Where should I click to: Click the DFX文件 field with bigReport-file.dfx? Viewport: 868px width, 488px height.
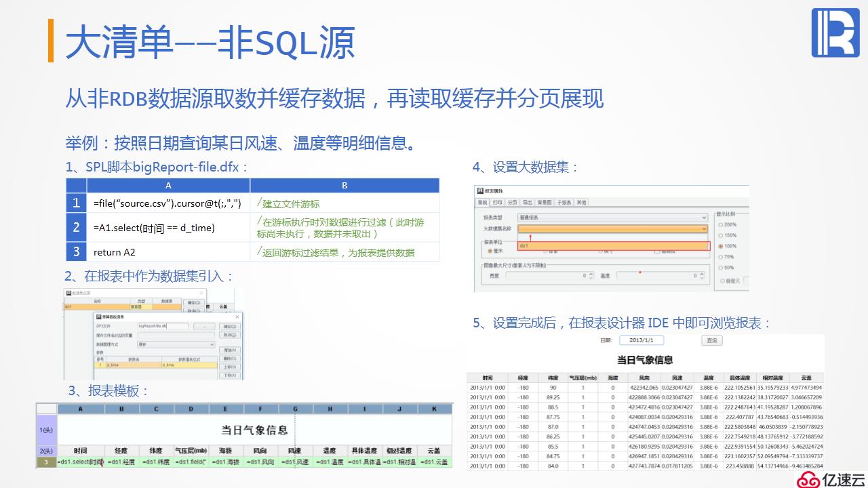click(x=163, y=326)
